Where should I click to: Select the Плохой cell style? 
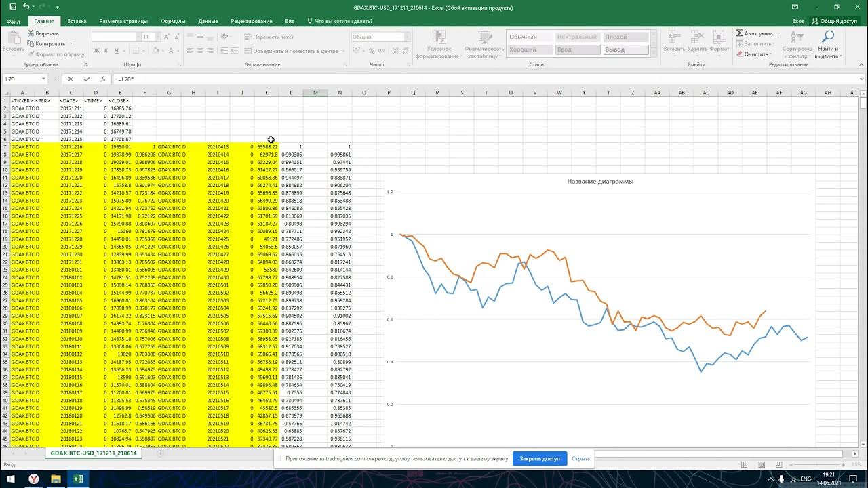[626, 37]
